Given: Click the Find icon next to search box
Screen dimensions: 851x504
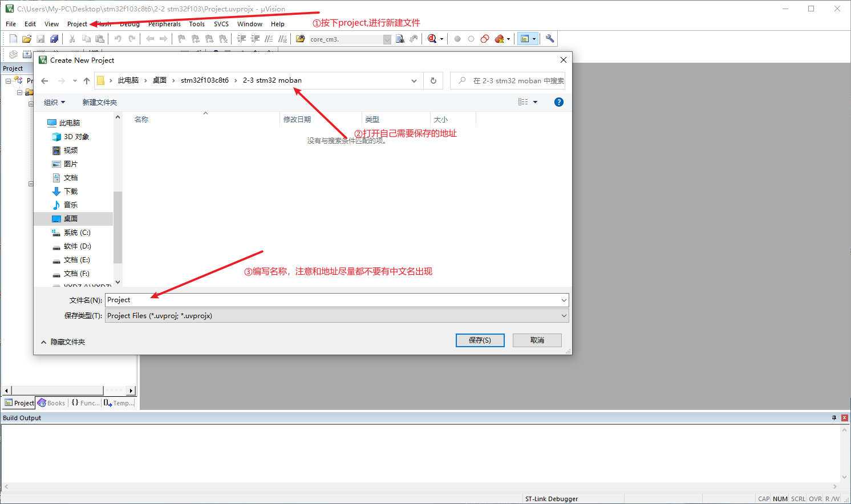Looking at the screenshot, I should [x=400, y=39].
